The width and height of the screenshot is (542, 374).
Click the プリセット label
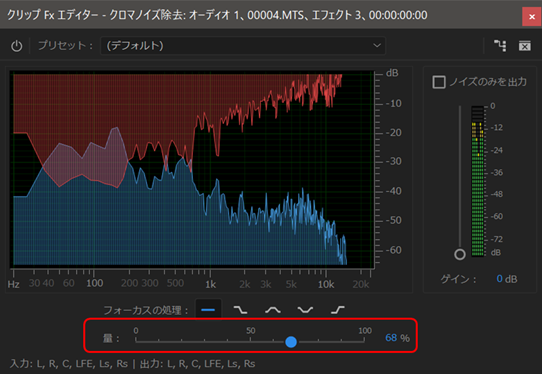click(x=66, y=46)
